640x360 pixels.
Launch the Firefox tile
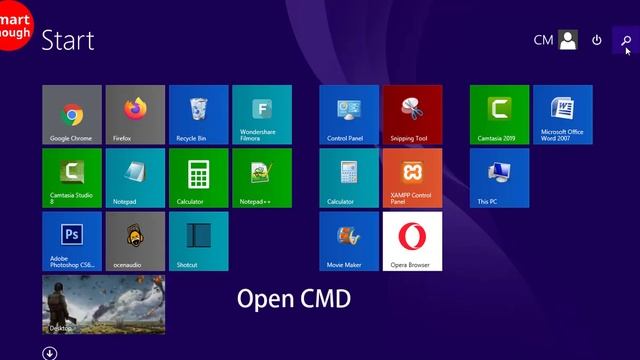[135, 115]
